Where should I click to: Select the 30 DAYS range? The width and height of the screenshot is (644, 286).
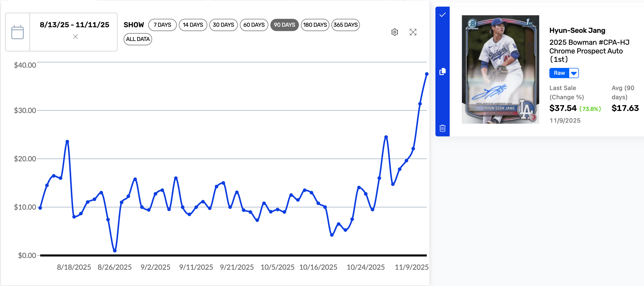point(223,25)
